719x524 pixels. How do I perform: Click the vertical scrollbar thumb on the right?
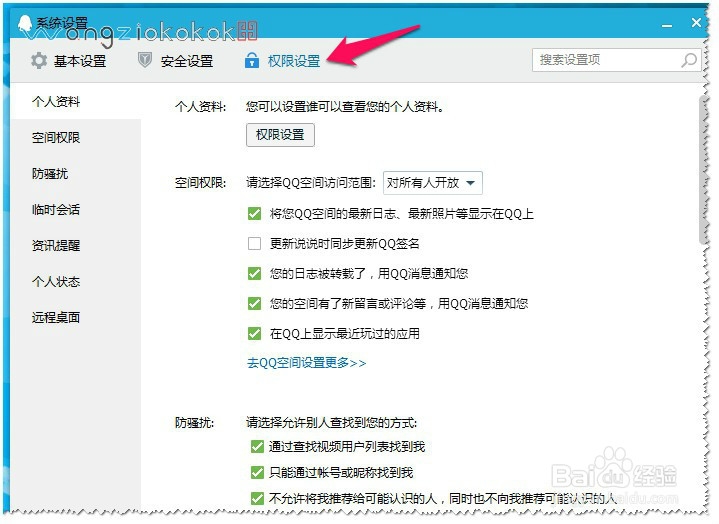pyautogui.click(x=704, y=170)
